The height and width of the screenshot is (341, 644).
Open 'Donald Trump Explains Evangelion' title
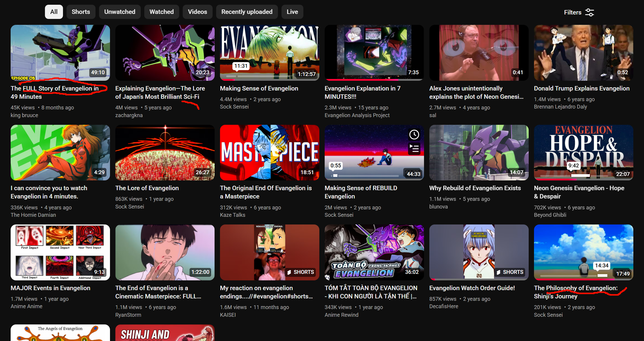tap(582, 88)
